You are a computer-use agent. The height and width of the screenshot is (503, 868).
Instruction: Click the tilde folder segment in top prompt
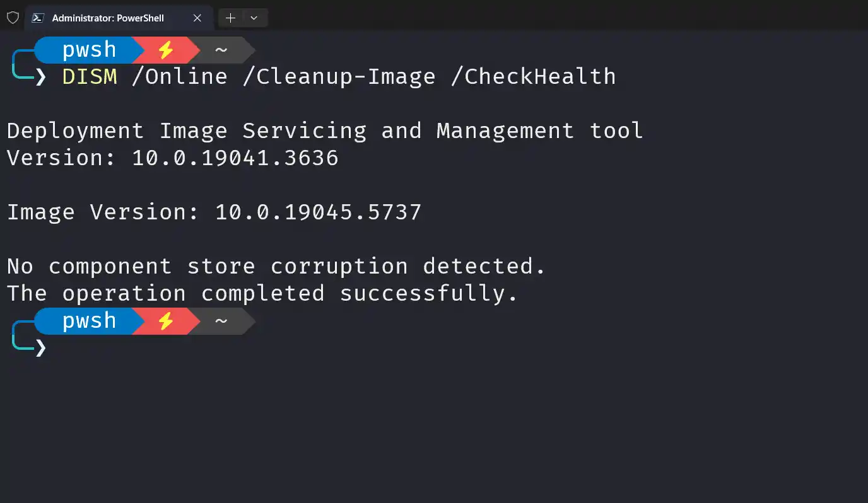(x=221, y=50)
